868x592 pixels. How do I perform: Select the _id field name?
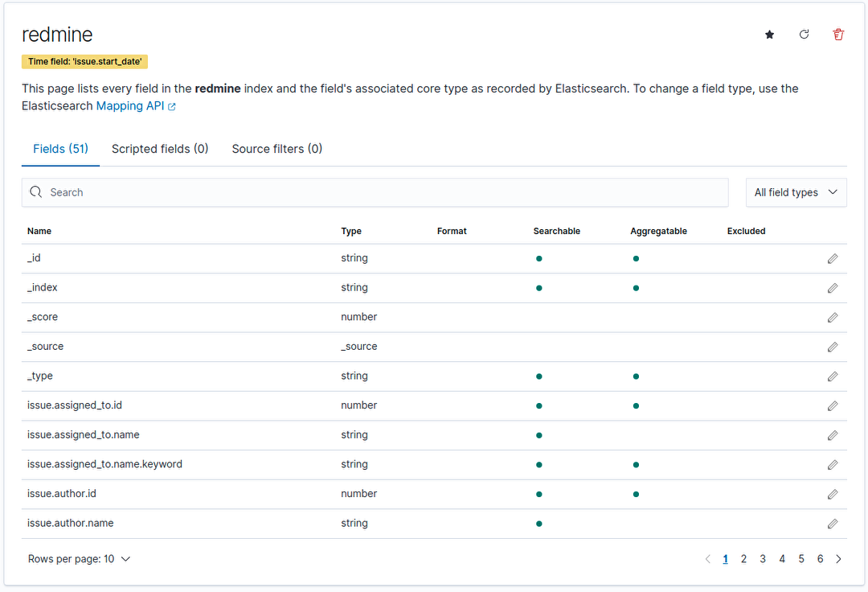(x=34, y=258)
